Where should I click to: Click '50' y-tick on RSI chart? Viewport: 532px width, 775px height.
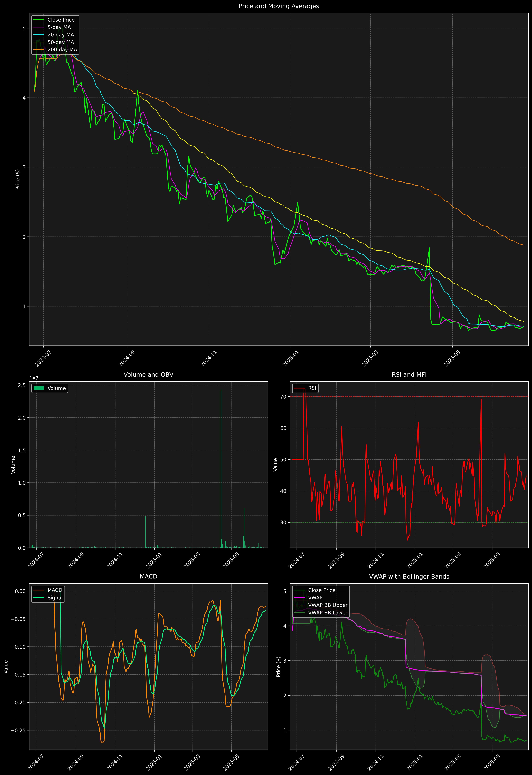(x=283, y=459)
